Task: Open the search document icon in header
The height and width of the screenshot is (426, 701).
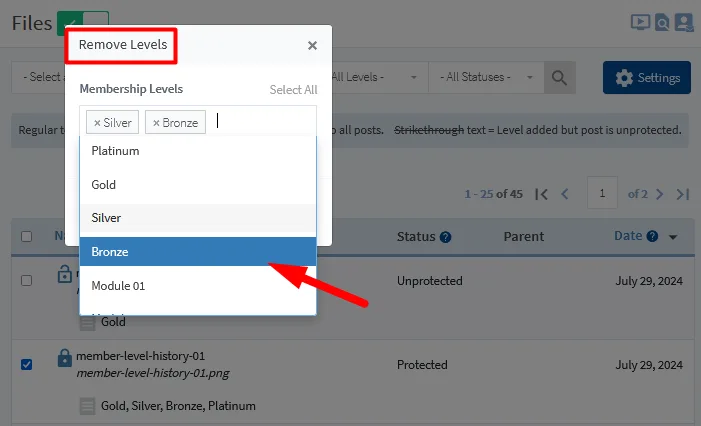Action: (662, 22)
